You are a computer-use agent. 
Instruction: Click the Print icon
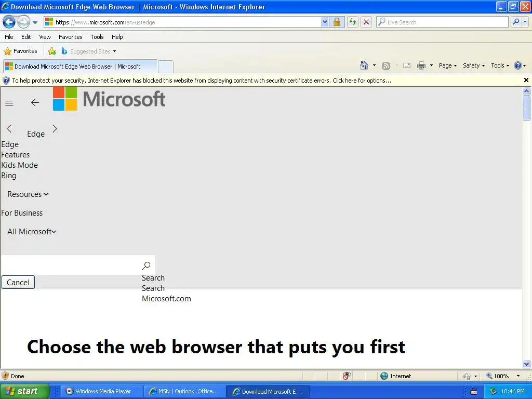421,66
